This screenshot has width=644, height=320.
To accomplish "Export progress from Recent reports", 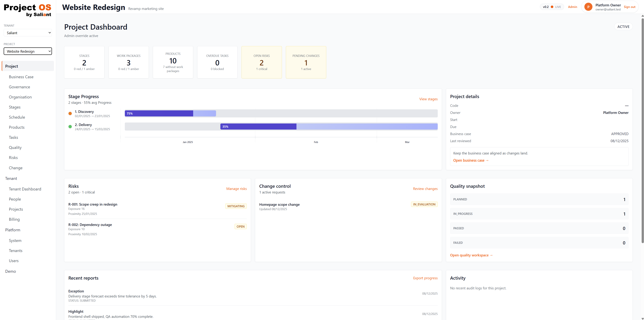I will pos(425,278).
